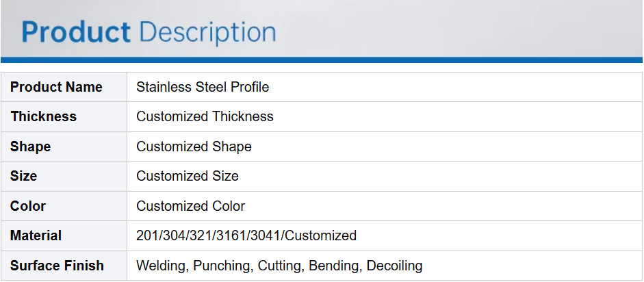
Task: Click the "Stainless Steel Profile" value
Action: pos(203,87)
